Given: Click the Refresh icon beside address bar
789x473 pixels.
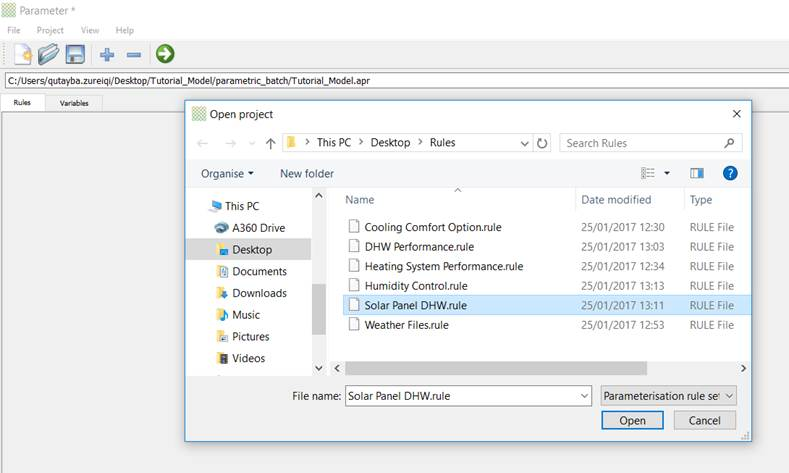Looking at the screenshot, I should click(x=542, y=143).
